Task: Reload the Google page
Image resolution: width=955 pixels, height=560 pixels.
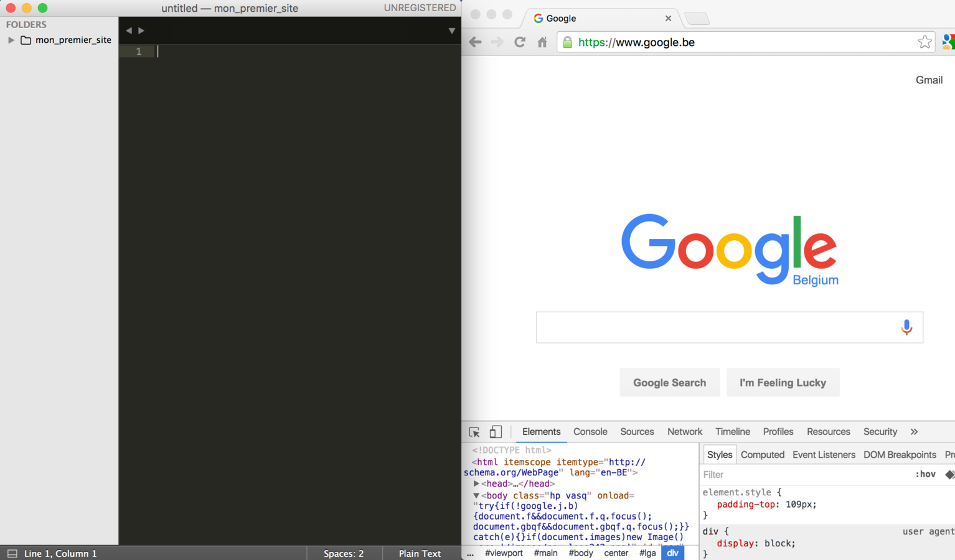Action: click(520, 42)
